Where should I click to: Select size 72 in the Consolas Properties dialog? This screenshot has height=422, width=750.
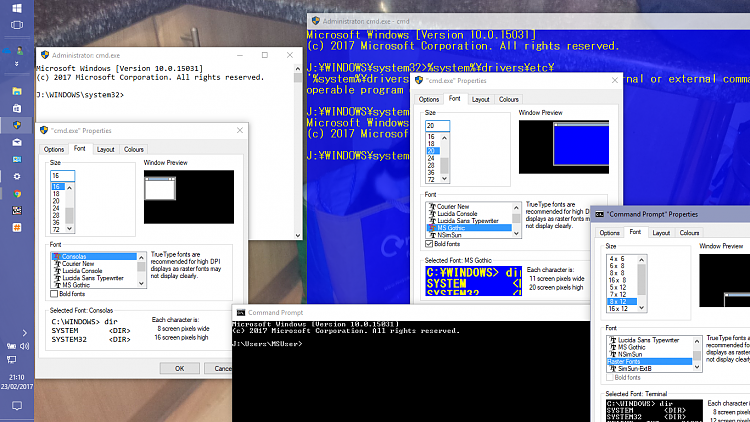(56, 230)
